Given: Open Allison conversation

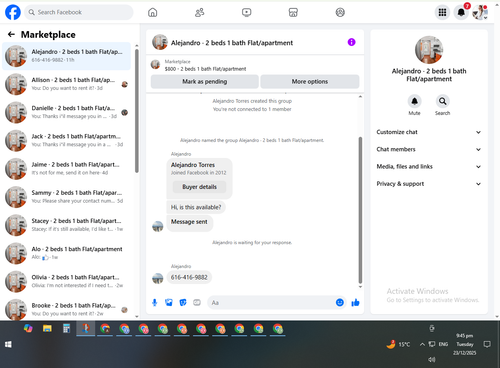Looking at the screenshot, I should click(x=67, y=84).
